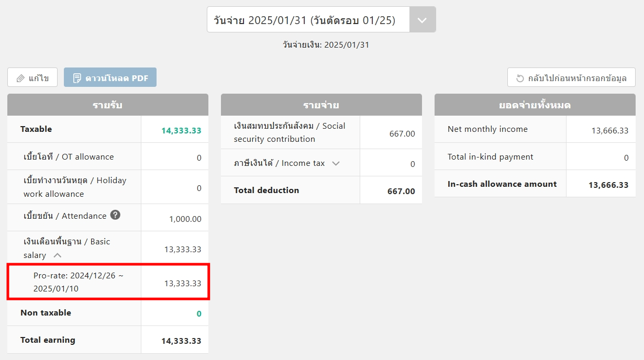
Task: Select the Net monthly income row label
Action: click(x=487, y=129)
